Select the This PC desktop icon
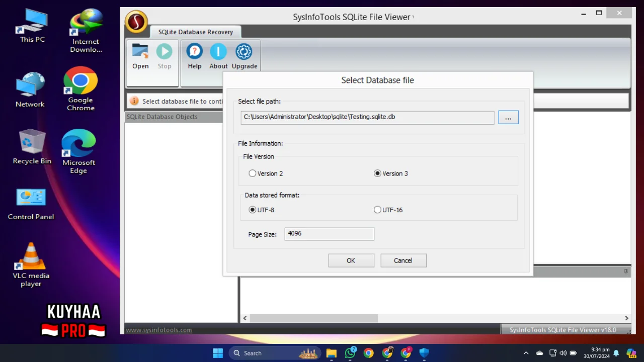This screenshot has height=362, width=644. click(32, 25)
